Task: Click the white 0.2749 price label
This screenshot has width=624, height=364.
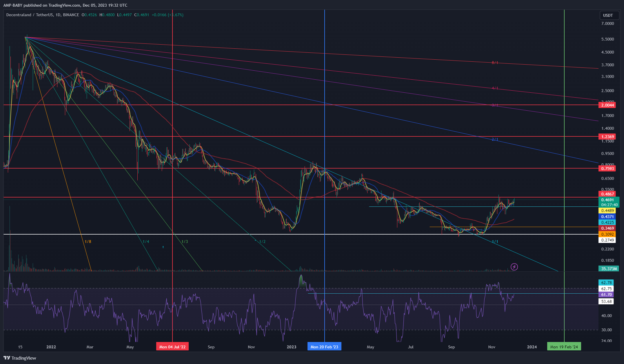Action: (x=607, y=240)
